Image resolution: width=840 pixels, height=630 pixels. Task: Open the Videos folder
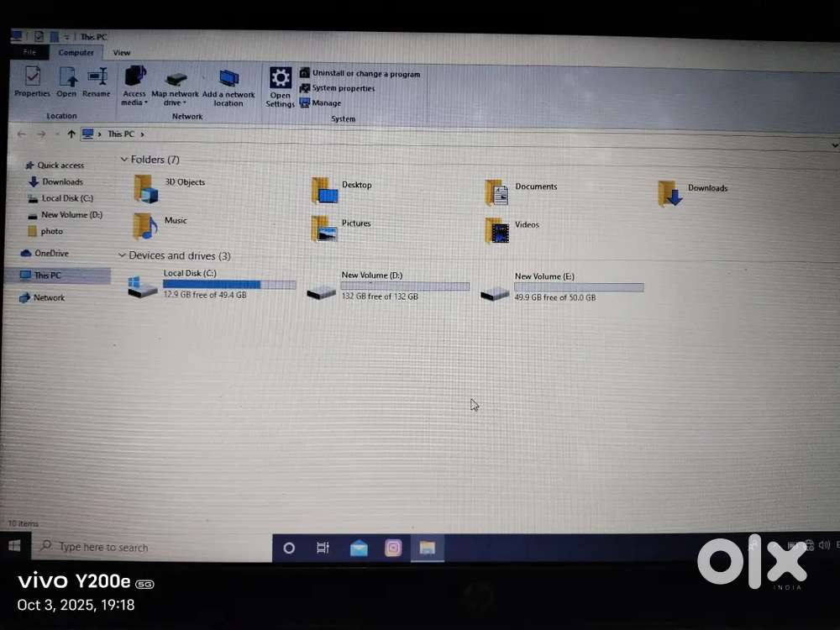[x=498, y=230]
